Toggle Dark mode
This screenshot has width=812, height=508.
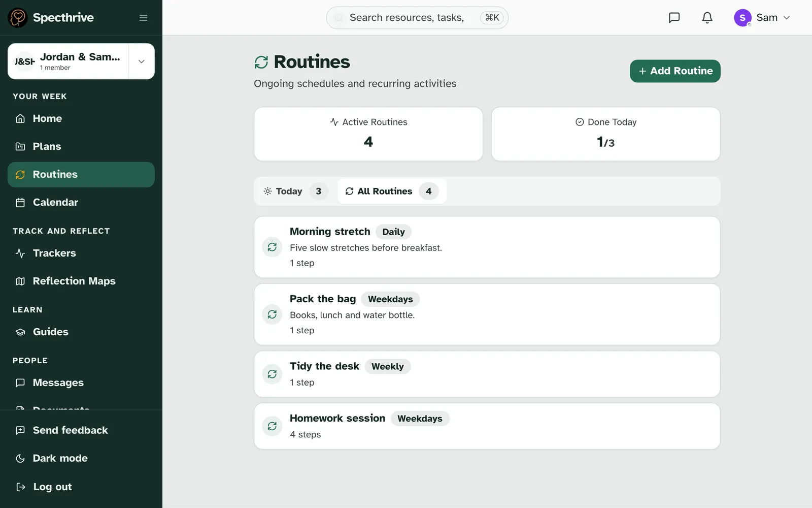[x=81, y=458]
